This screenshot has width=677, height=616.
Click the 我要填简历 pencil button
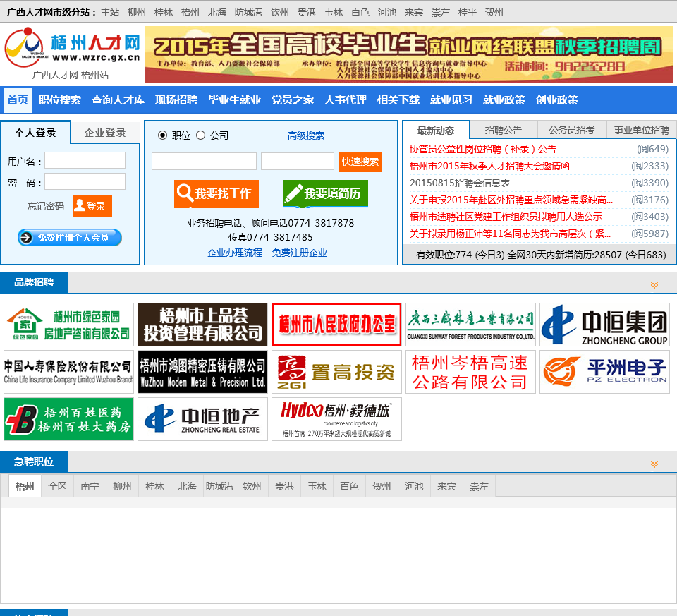pos(326,193)
